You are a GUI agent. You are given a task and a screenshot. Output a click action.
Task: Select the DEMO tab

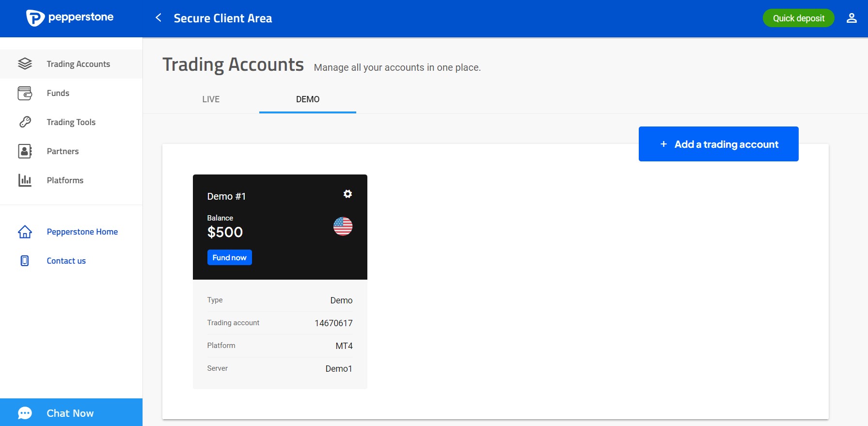[x=308, y=99]
